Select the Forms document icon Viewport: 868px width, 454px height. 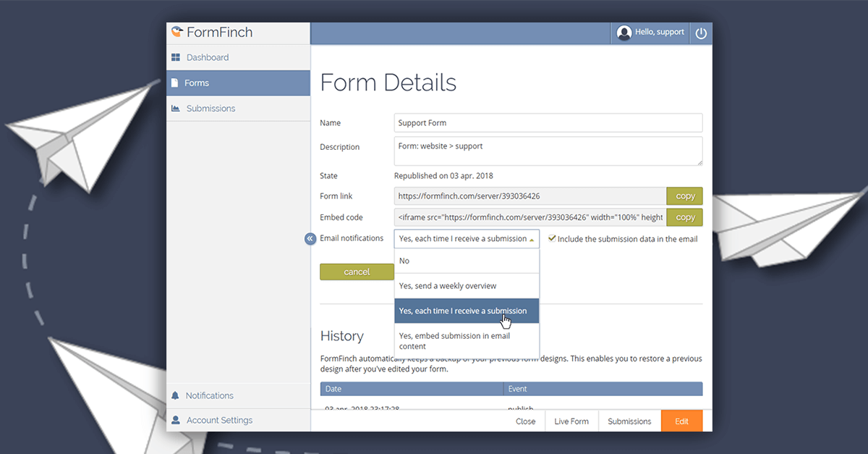point(176,83)
